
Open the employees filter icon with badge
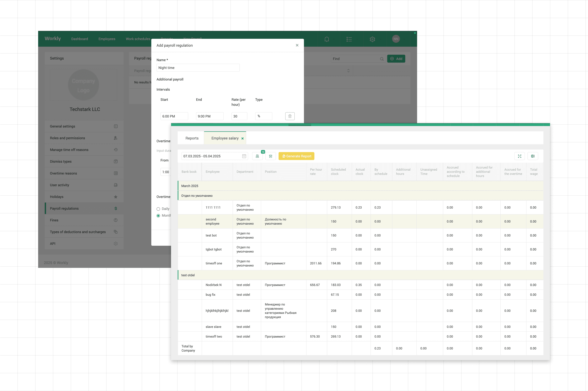pos(257,156)
